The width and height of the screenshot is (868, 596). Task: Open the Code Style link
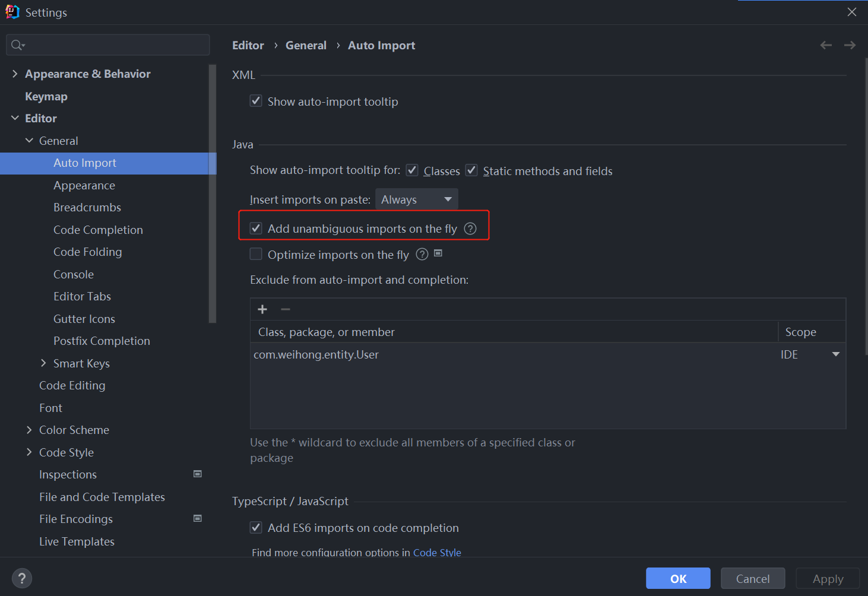(x=437, y=552)
